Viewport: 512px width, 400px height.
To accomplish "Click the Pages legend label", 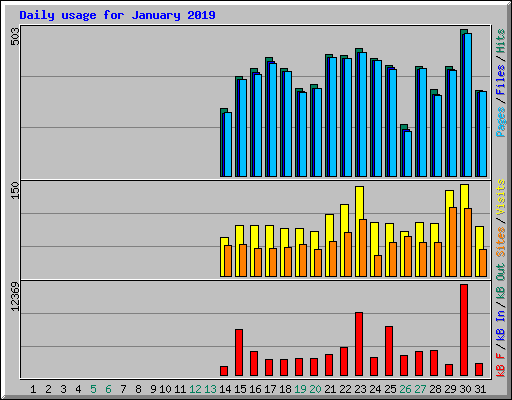I will 501,122.
